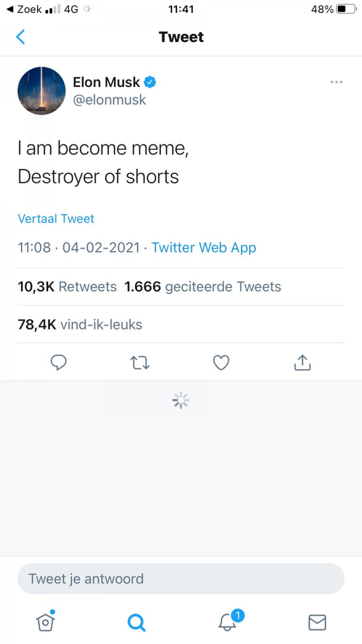
Task: Open the Twitter Web App source link
Action: [x=204, y=247]
